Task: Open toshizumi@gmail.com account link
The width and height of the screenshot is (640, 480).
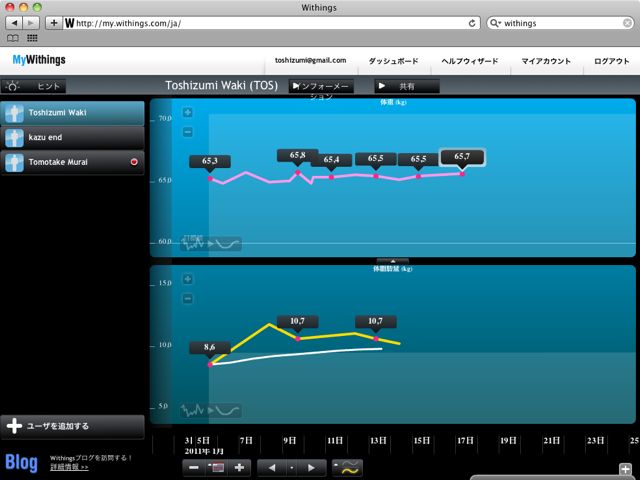Action: coord(310,60)
